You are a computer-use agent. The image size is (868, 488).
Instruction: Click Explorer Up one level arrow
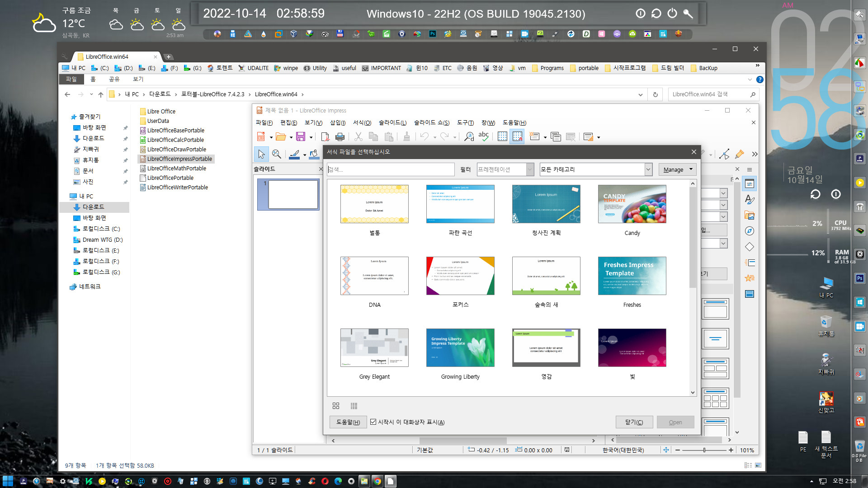(101, 94)
